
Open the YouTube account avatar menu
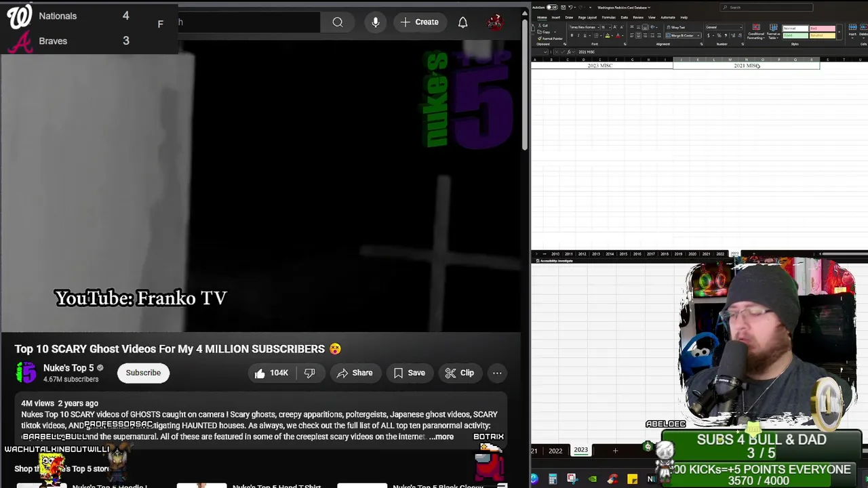click(x=495, y=22)
